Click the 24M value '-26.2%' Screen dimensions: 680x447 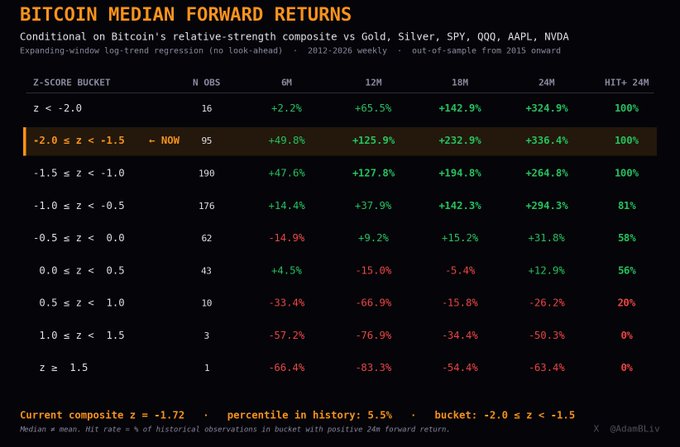(x=546, y=303)
